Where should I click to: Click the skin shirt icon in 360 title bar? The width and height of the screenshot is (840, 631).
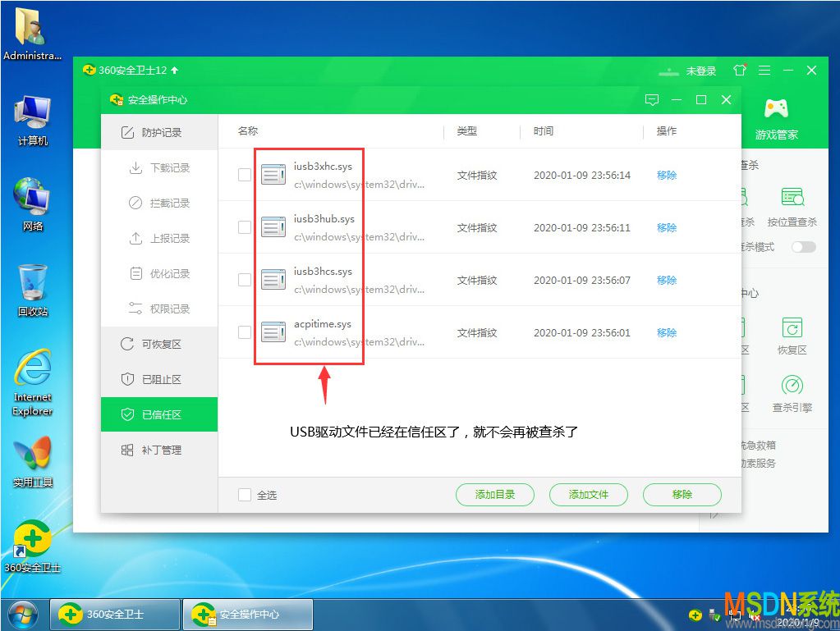click(x=740, y=70)
